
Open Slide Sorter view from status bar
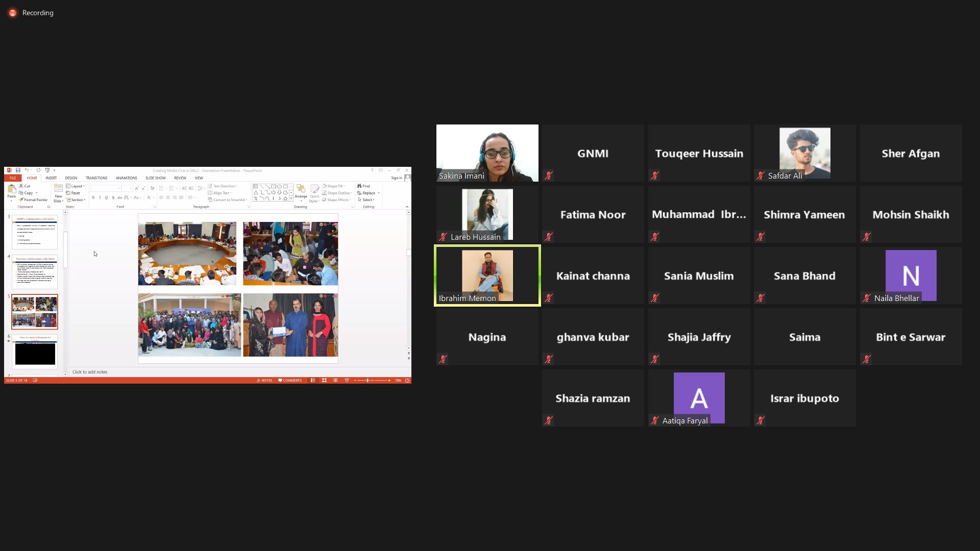coord(324,381)
